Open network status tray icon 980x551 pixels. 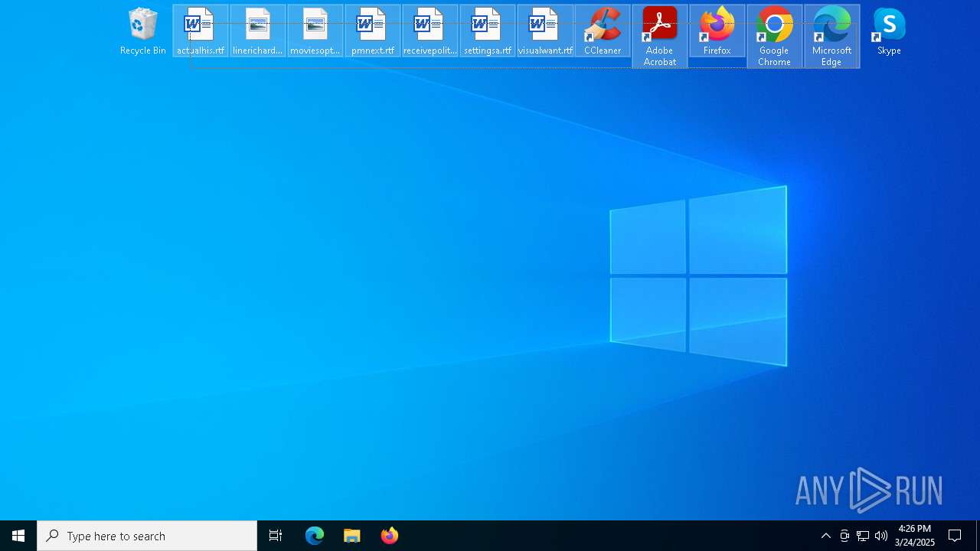tap(863, 536)
